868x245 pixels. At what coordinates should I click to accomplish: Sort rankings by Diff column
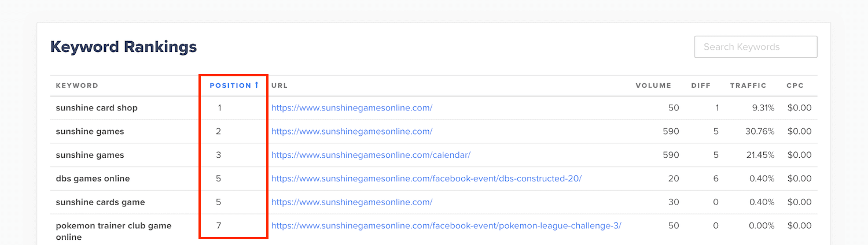pyautogui.click(x=700, y=86)
